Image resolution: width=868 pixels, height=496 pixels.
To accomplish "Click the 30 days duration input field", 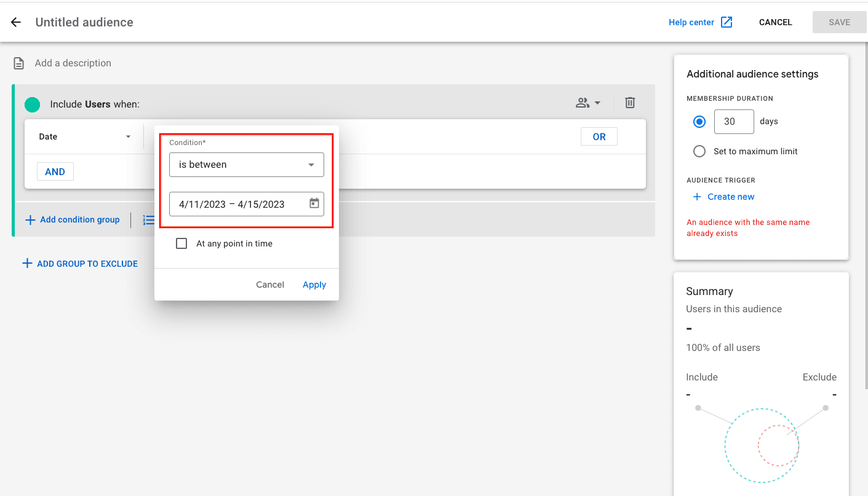I will [x=733, y=121].
